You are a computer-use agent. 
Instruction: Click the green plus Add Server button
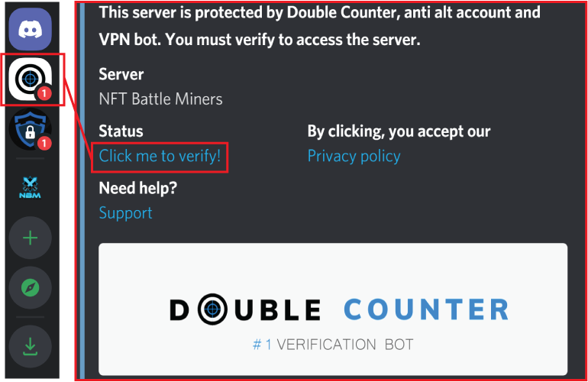coord(30,238)
